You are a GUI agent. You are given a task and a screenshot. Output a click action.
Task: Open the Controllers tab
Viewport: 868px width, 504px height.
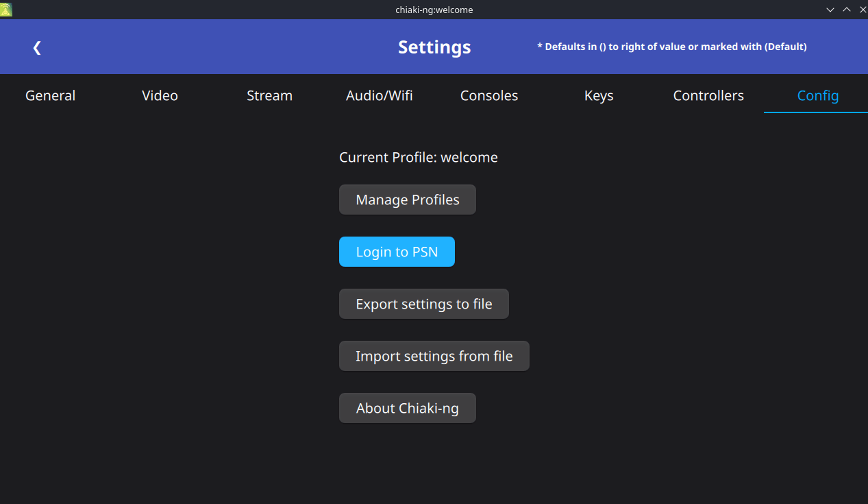(x=708, y=96)
